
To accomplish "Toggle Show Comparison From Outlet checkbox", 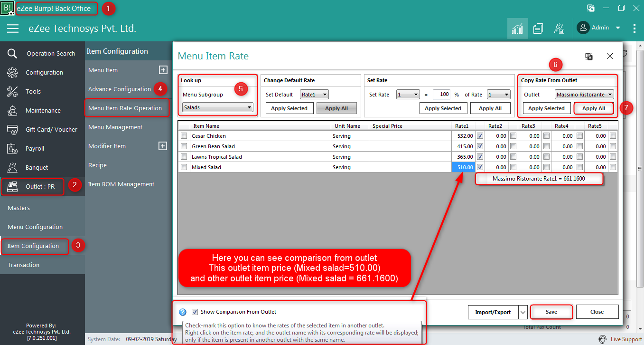I will [195, 312].
